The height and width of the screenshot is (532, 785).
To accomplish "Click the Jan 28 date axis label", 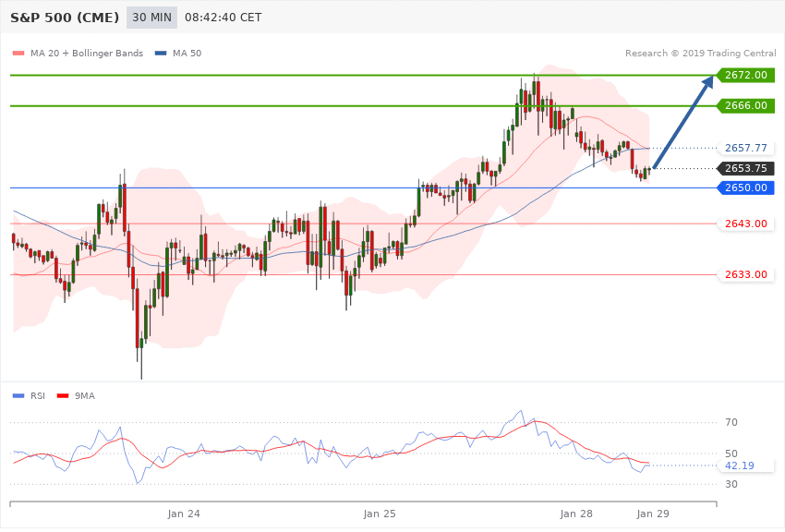I will pos(576,514).
